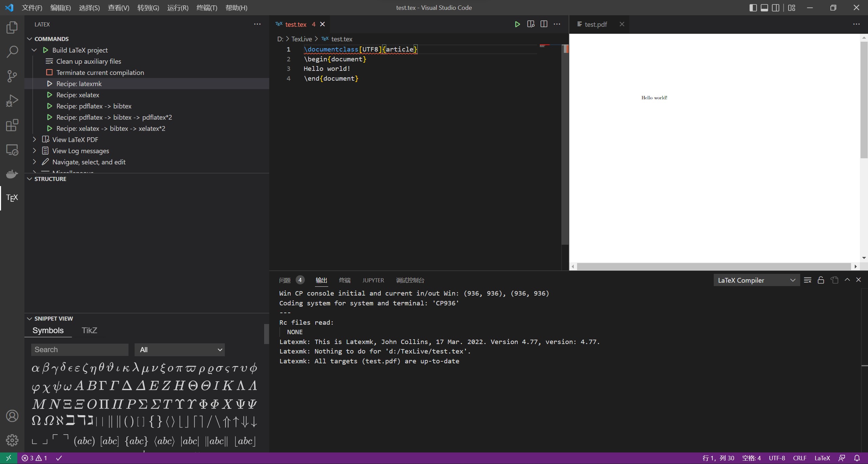868x464 pixels.
Task: Toggle output auto-scroll lock
Action: [x=821, y=280]
